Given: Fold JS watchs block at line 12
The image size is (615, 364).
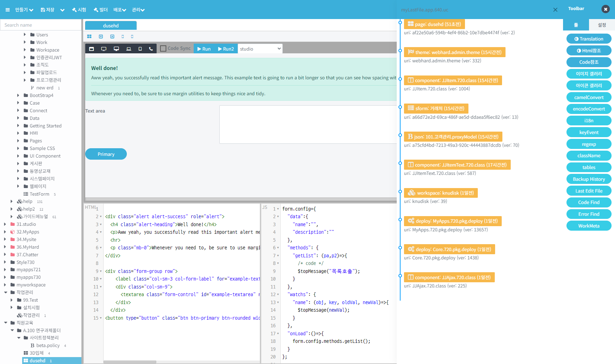Looking at the screenshot, I should coord(278,295).
